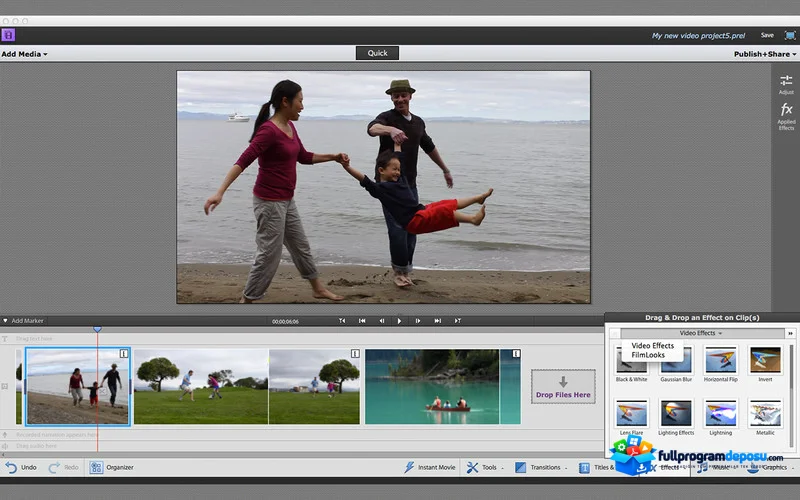This screenshot has height=500, width=800.
Task: Click the preview monitor video frame
Action: click(x=383, y=187)
